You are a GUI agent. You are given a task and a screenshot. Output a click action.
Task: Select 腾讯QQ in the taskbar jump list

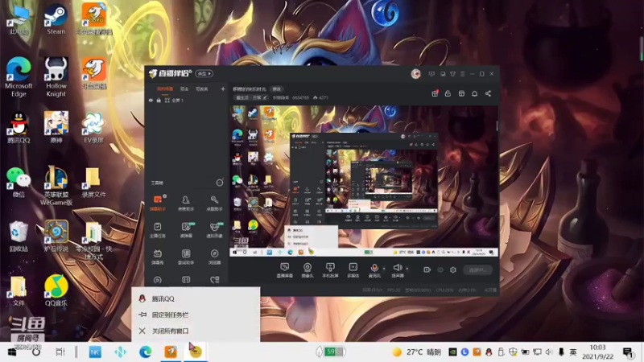[x=196, y=298]
